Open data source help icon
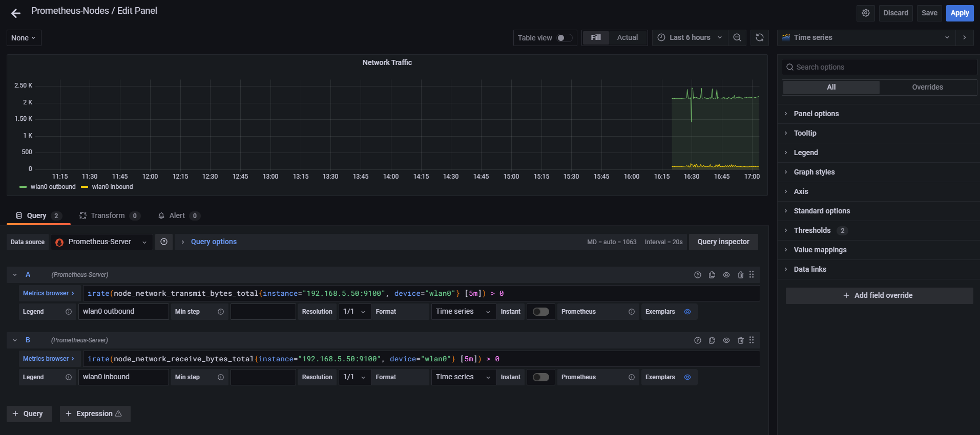Screen dimensions: 980x435 coord(164,242)
